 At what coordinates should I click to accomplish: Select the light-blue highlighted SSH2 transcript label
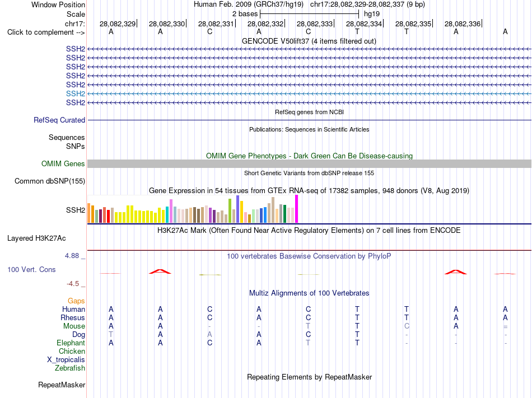[76, 93]
